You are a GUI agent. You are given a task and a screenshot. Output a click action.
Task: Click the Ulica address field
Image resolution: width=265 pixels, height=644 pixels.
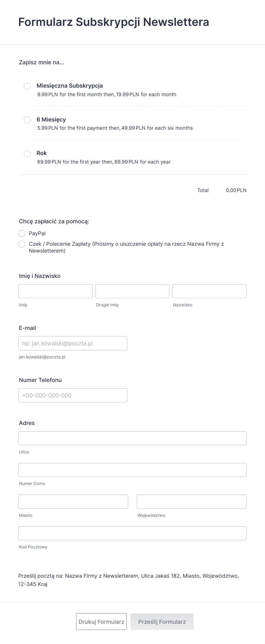[x=132, y=438]
